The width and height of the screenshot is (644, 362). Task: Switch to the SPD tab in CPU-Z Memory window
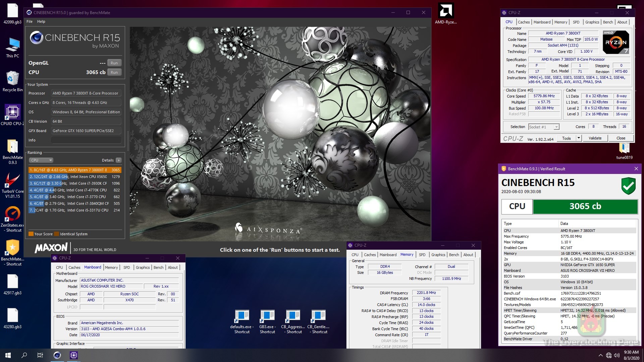click(x=422, y=255)
